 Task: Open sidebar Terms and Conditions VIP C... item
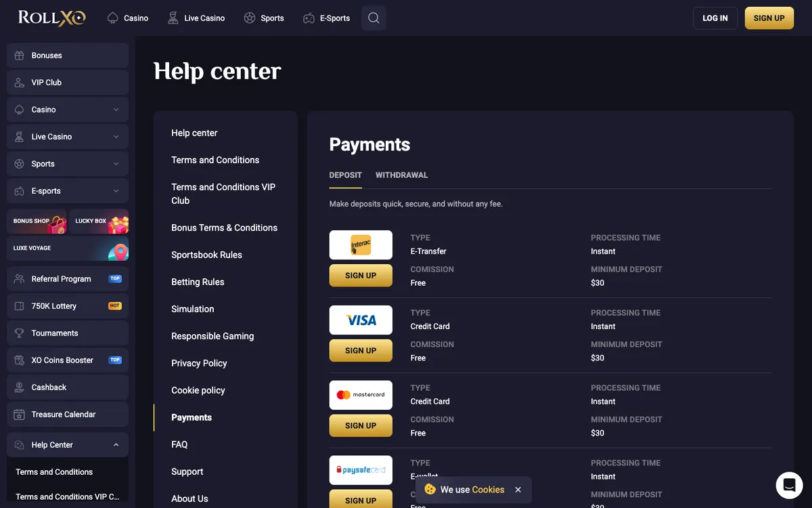[x=68, y=496]
